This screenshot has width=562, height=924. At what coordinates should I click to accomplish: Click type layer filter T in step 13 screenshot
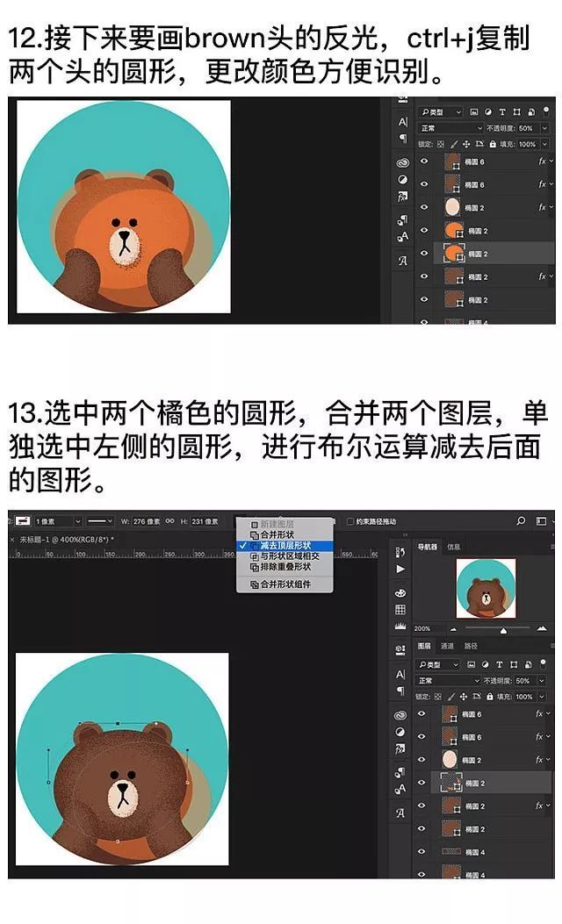pyautogui.click(x=499, y=664)
